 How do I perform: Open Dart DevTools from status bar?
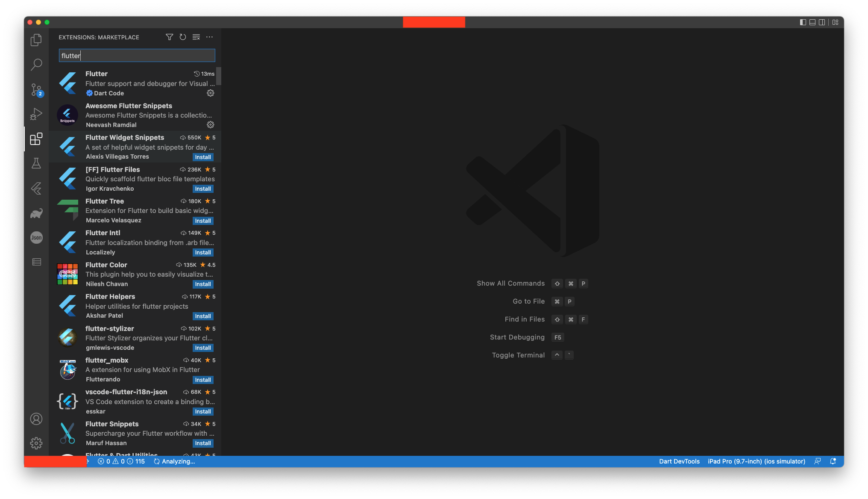pos(679,462)
